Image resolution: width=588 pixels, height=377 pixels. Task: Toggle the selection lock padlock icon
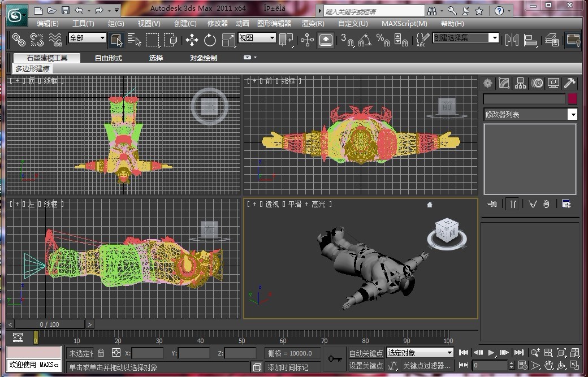pos(101,353)
